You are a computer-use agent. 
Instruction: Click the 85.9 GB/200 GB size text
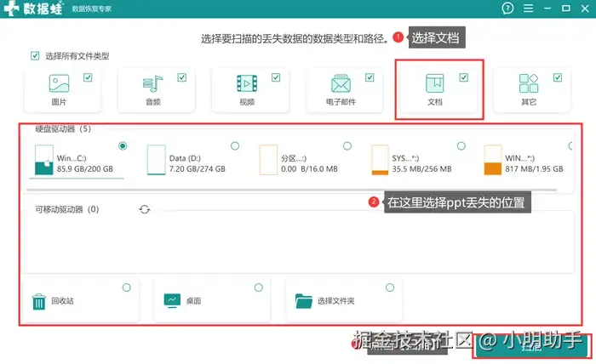coord(85,169)
